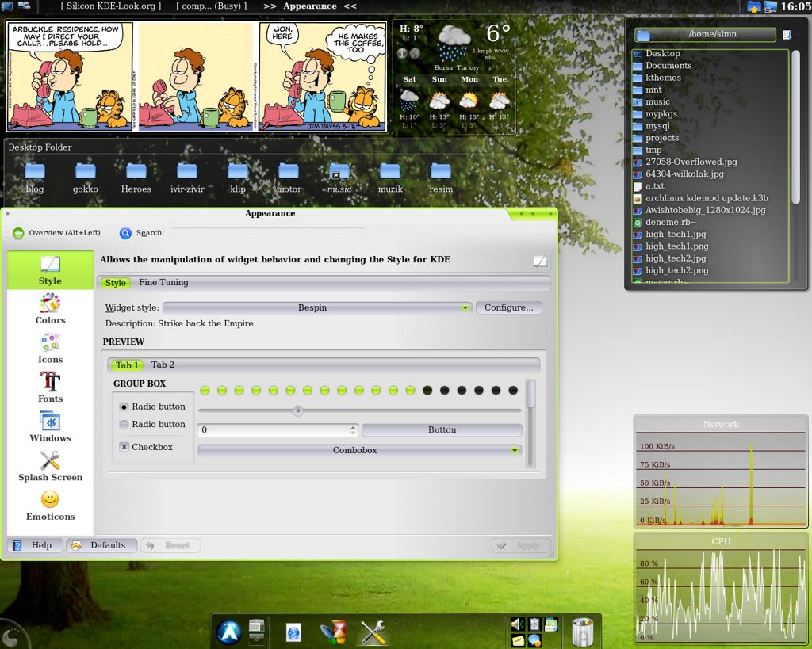The image size is (812, 649).
Task: Open the chat bubble tray icon
Action: [x=534, y=641]
